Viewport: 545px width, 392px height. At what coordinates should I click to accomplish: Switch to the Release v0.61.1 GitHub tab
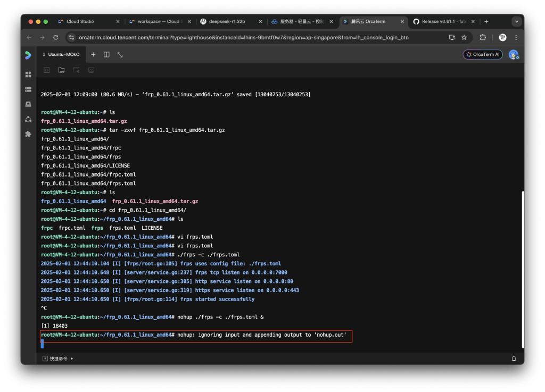coord(444,21)
